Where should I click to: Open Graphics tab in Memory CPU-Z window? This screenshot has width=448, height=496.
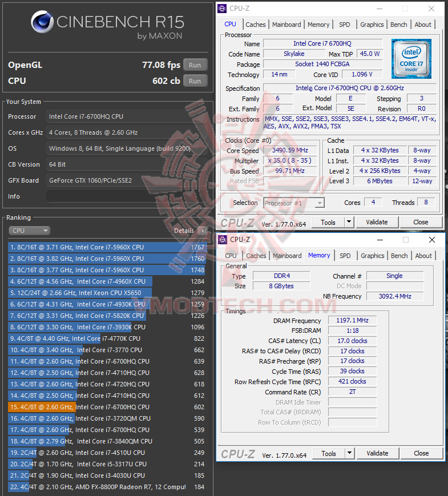pyautogui.click(x=373, y=256)
